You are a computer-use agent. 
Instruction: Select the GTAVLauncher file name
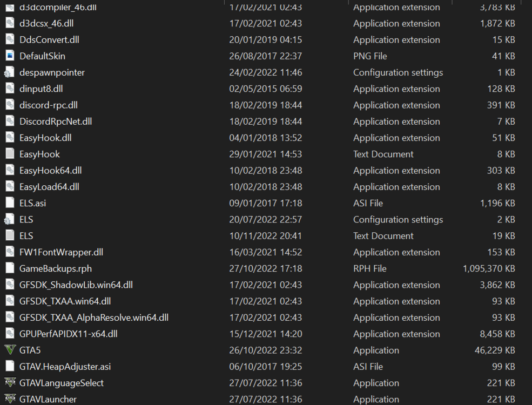[x=48, y=399]
